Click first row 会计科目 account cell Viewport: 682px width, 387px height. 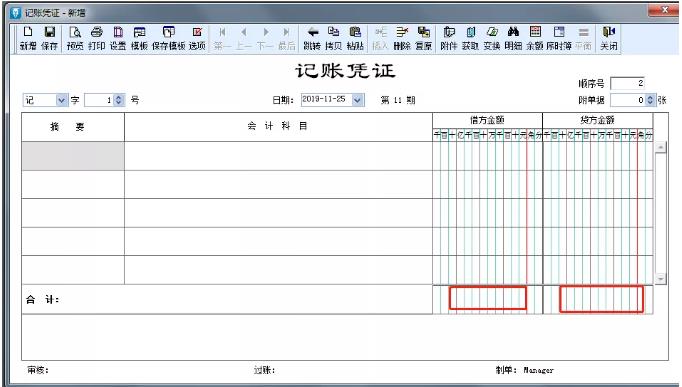pyautogui.click(x=278, y=156)
